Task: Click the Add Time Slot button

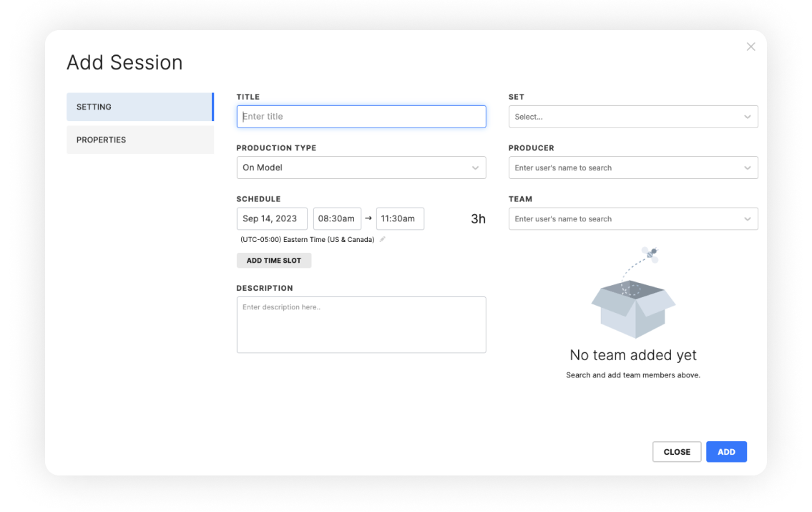Action: 274,260
